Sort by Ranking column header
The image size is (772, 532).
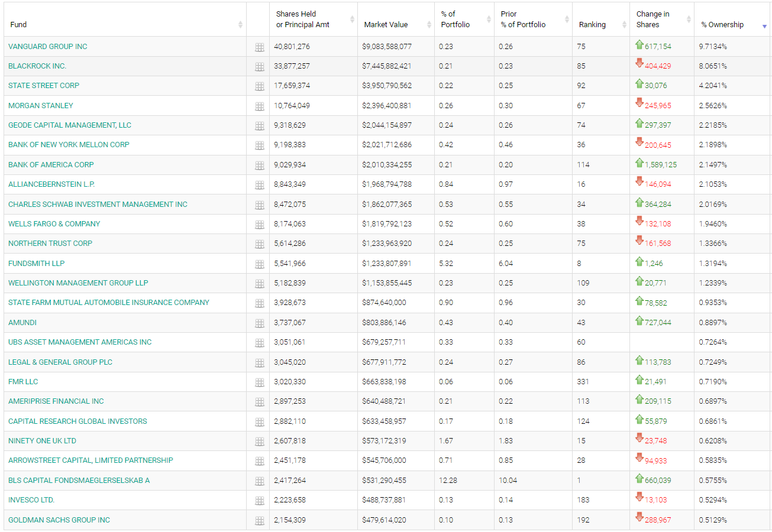pos(601,20)
